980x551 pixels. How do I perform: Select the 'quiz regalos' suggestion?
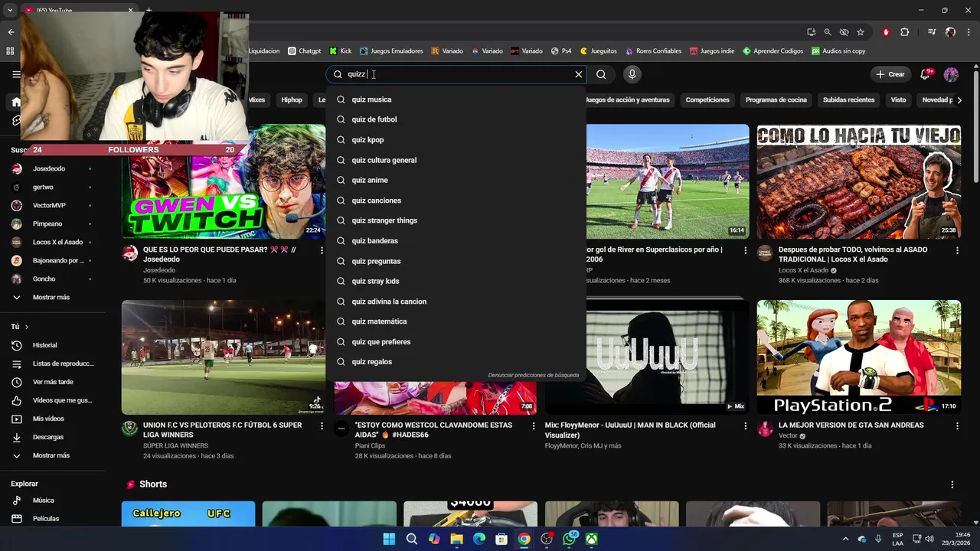point(456,362)
